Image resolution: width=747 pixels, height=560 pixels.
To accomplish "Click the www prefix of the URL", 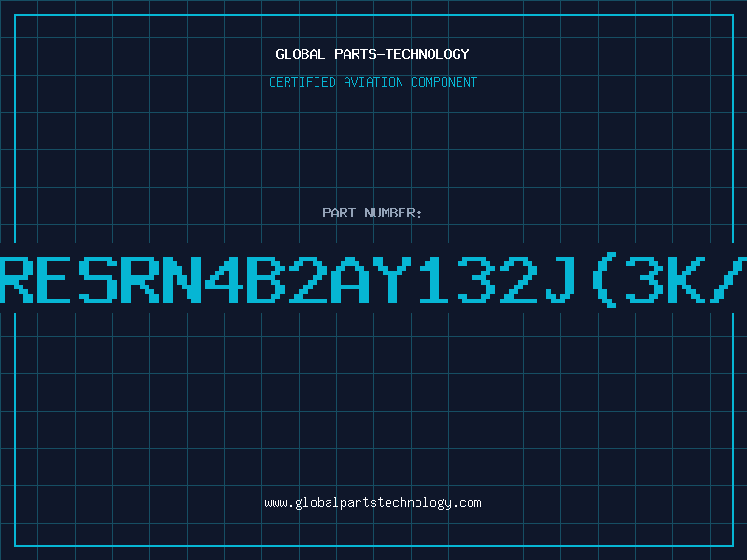I will (275, 503).
